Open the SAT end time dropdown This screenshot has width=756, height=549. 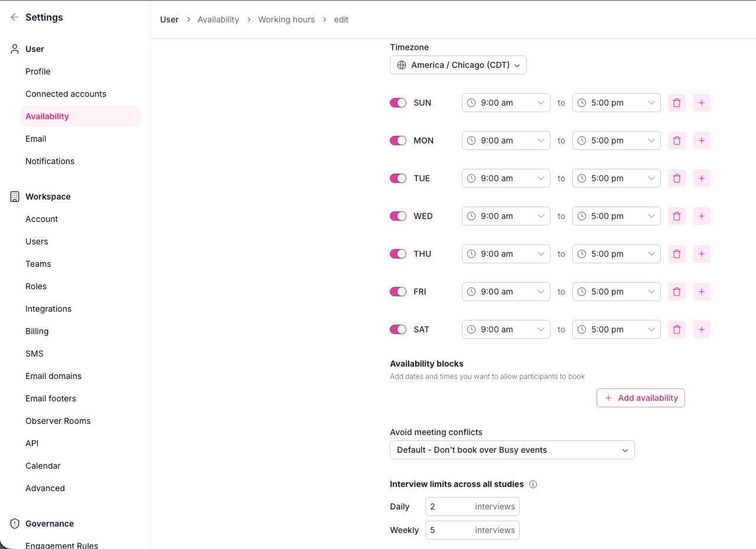(617, 329)
